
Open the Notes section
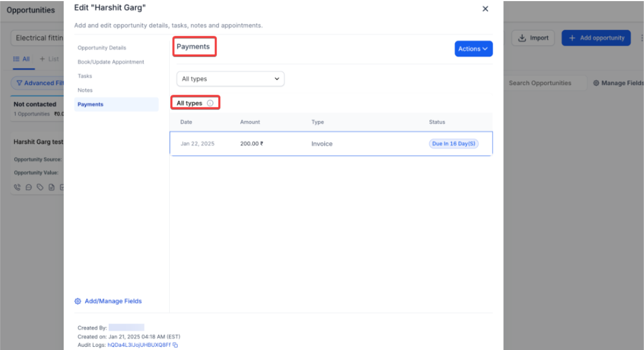tap(85, 91)
